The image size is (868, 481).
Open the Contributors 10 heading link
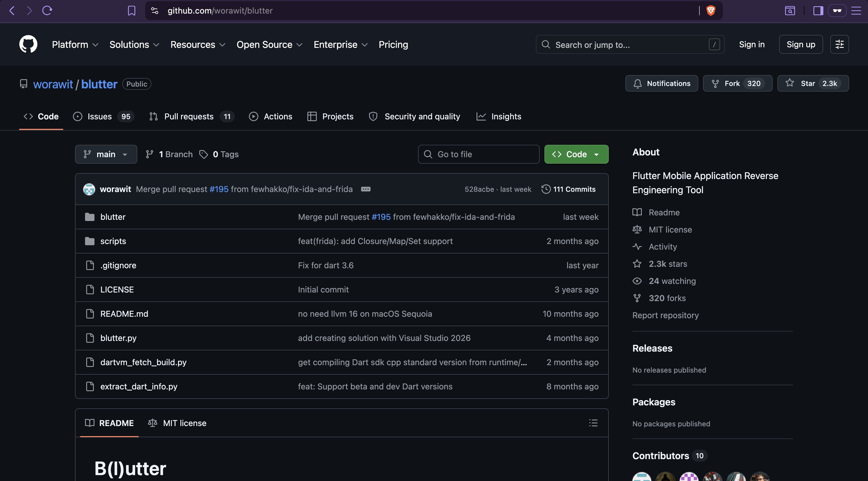click(669, 456)
